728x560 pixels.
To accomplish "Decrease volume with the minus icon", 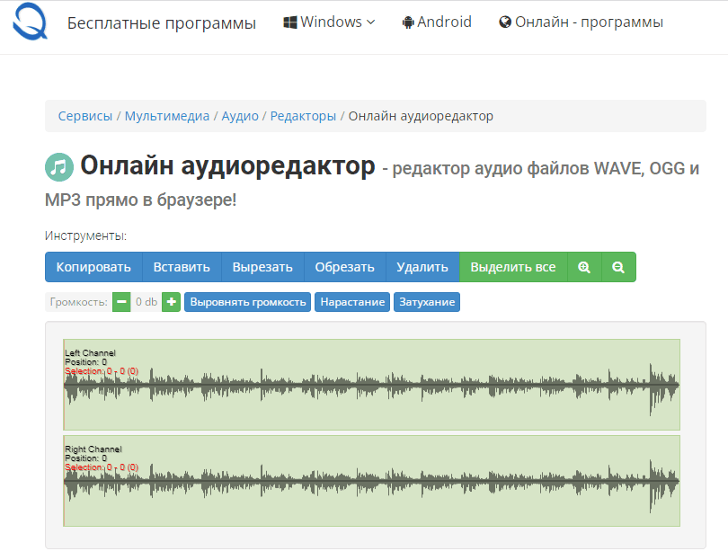I will [121, 302].
